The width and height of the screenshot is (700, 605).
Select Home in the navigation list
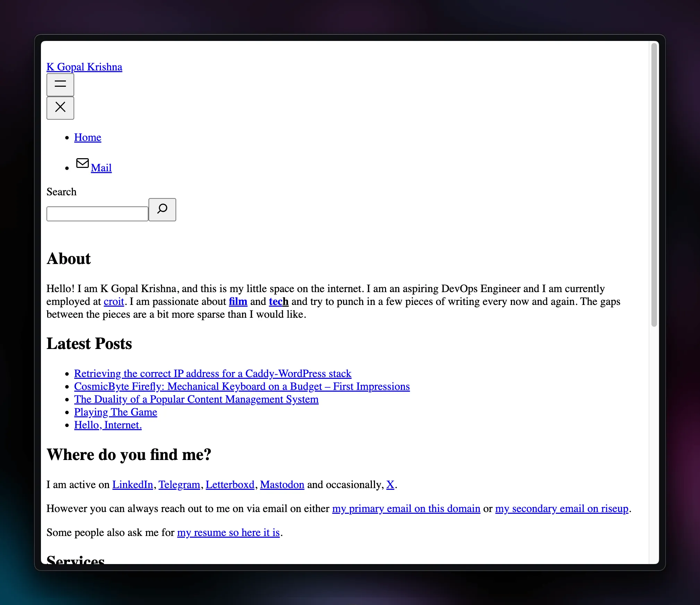pos(87,137)
